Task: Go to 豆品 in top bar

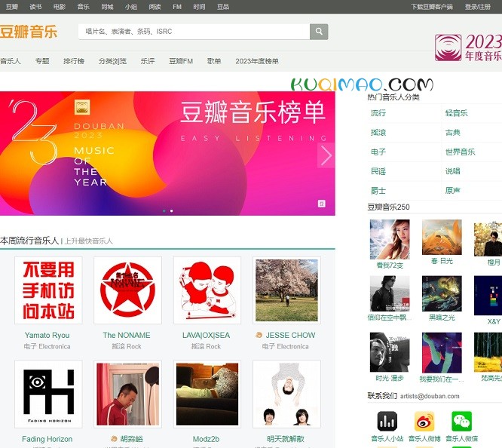Action: pyautogui.click(x=223, y=7)
